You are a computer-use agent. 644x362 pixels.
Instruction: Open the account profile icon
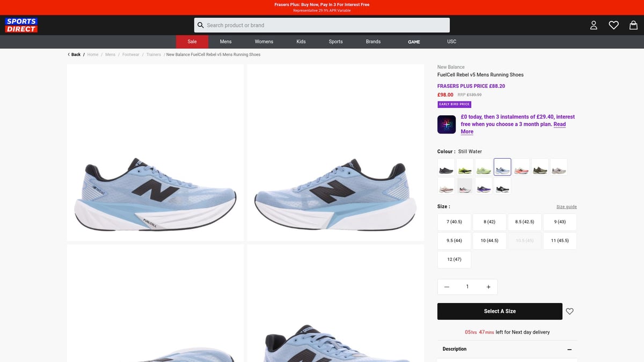point(594,25)
